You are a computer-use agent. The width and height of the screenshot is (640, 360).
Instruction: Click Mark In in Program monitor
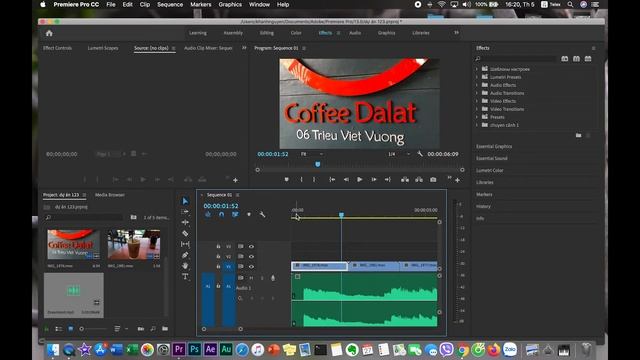[x=302, y=180]
